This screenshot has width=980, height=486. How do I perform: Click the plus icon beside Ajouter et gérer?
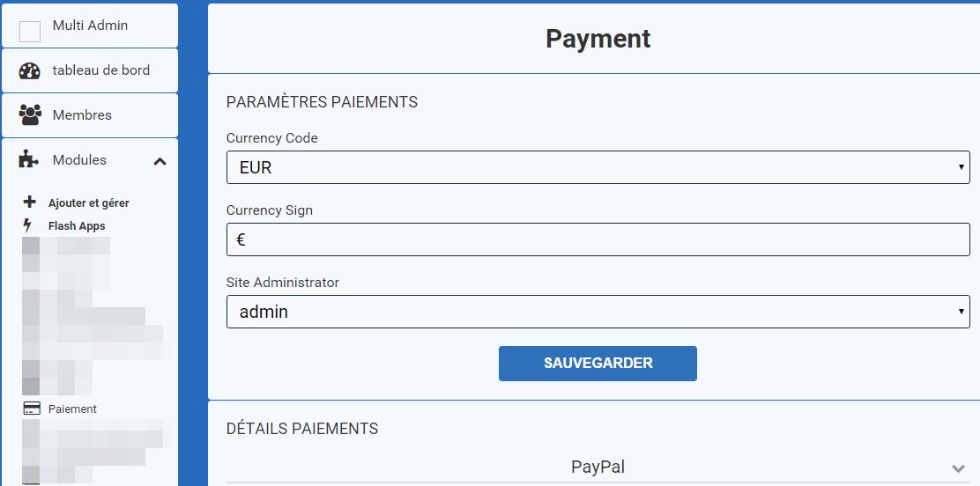(29, 202)
